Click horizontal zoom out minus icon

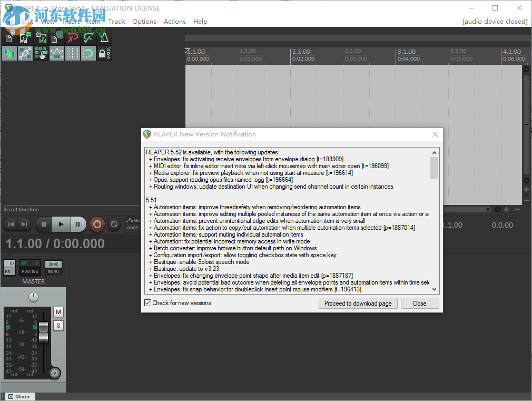coord(517,210)
